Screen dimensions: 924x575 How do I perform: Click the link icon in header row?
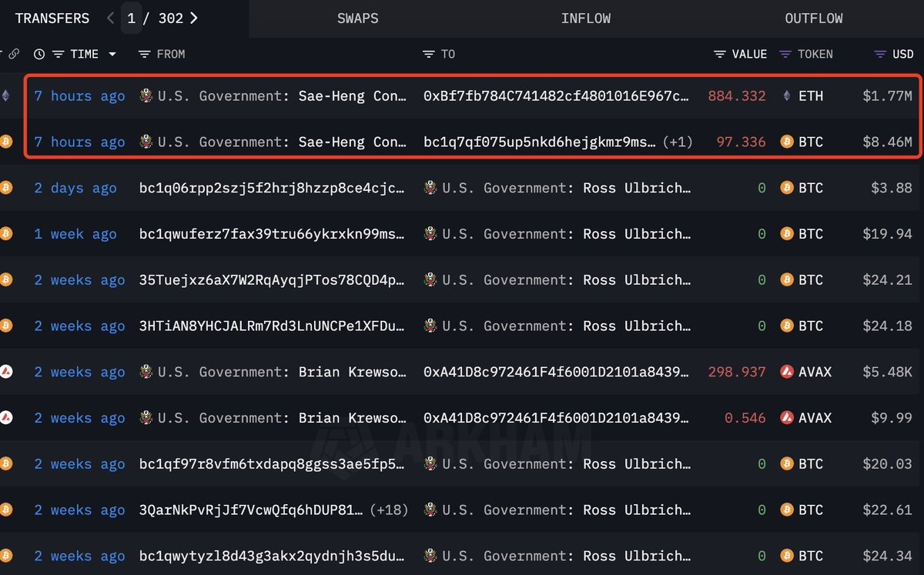click(13, 54)
